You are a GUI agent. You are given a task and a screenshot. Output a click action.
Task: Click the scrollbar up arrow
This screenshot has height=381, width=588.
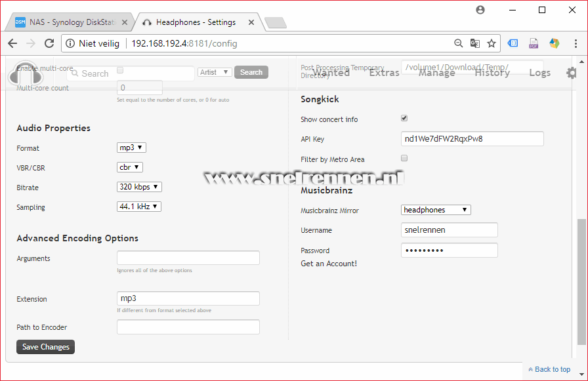coord(581,62)
